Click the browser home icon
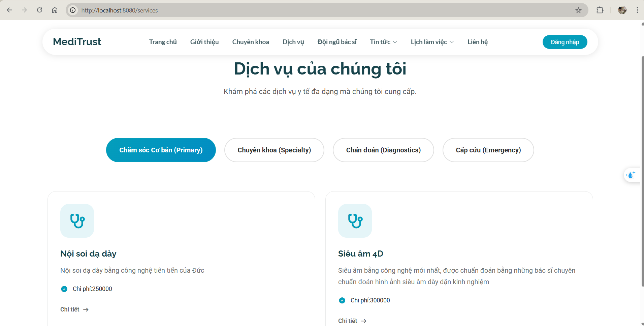The height and width of the screenshot is (326, 644). coord(55,10)
